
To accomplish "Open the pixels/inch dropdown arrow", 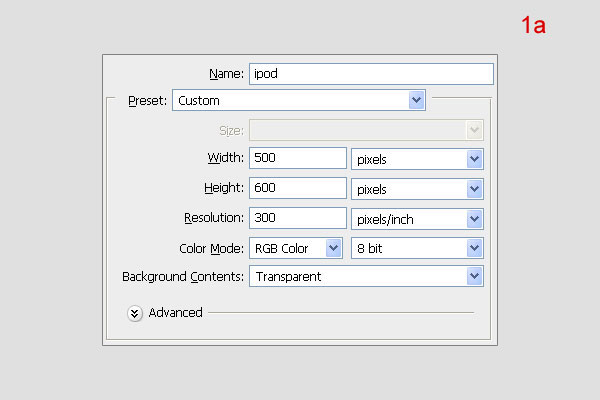I will [474, 219].
